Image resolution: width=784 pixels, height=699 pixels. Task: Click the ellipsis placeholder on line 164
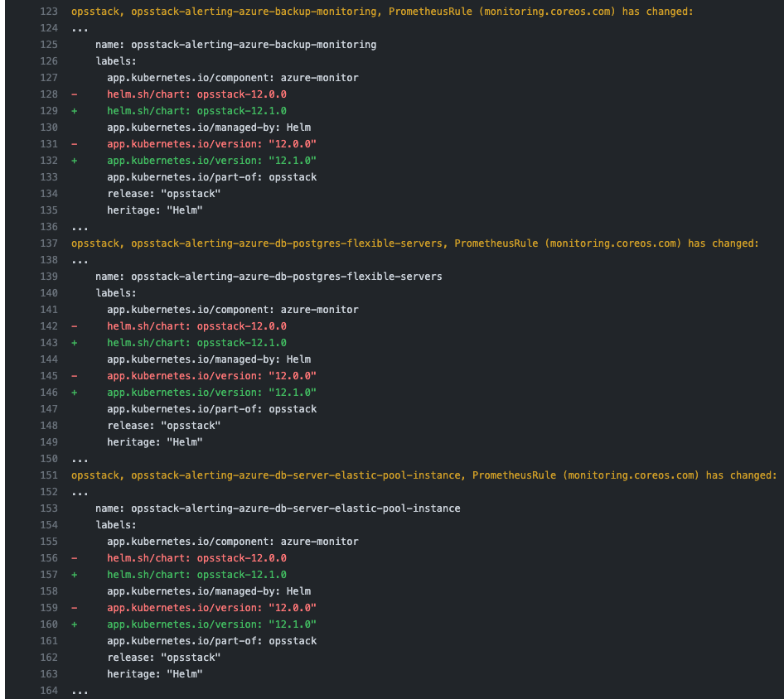point(79,690)
